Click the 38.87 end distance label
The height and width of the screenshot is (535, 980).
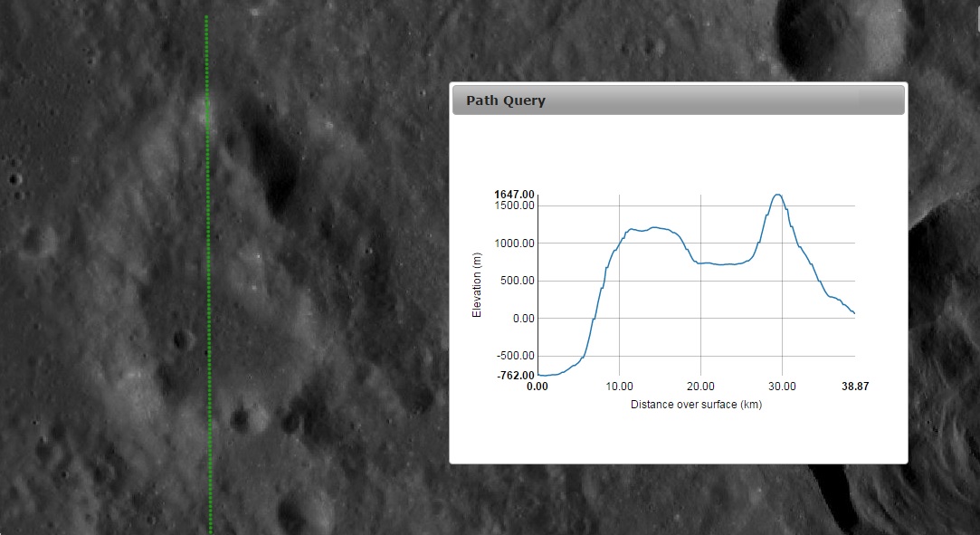coord(854,386)
